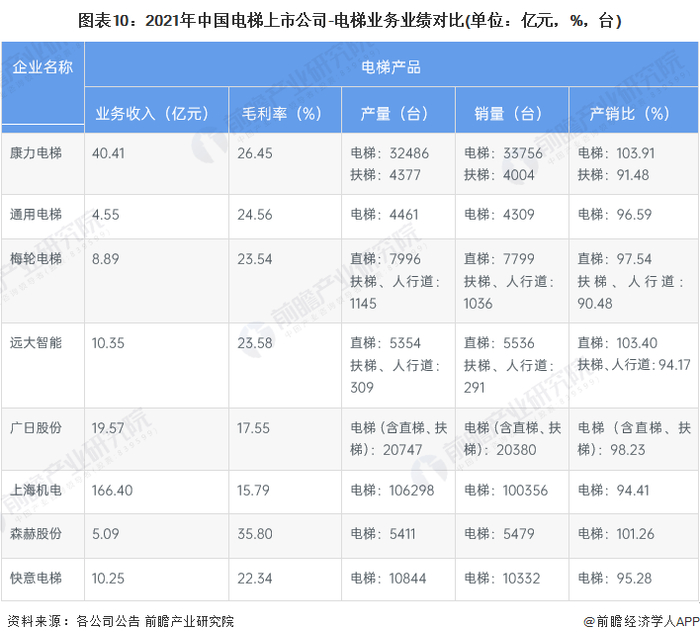The height and width of the screenshot is (642, 700).
Task: Click the sales cell ending 20380
Action: click(x=512, y=439)
